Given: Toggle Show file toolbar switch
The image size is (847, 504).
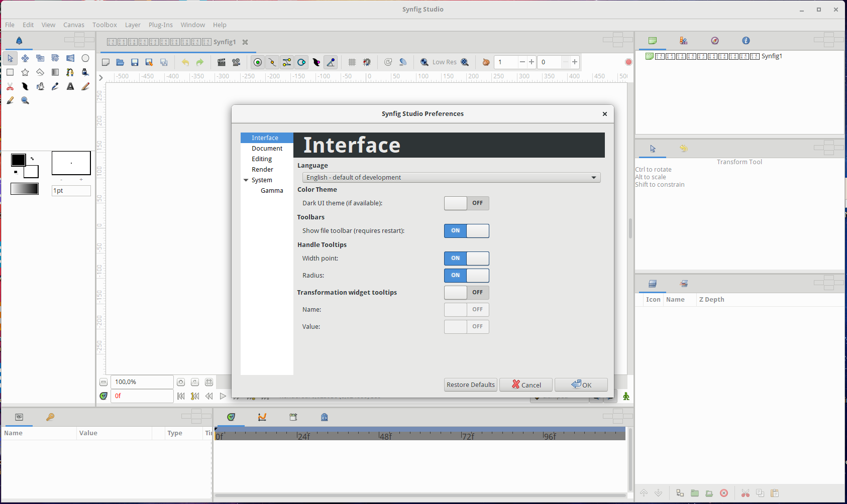Looking at the screenshot, I should pos(467,231).
